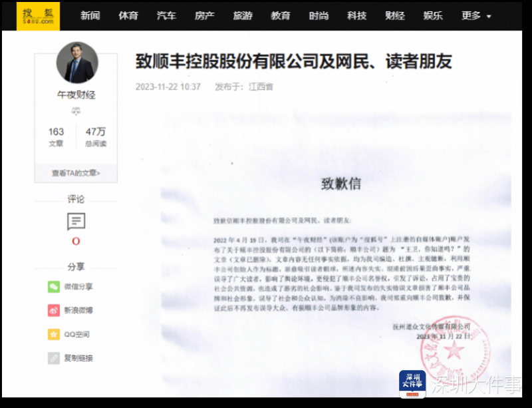Click the 发布于: 江西省 location text
This screenshot has width=532, height=408.
tap(244, 87)
